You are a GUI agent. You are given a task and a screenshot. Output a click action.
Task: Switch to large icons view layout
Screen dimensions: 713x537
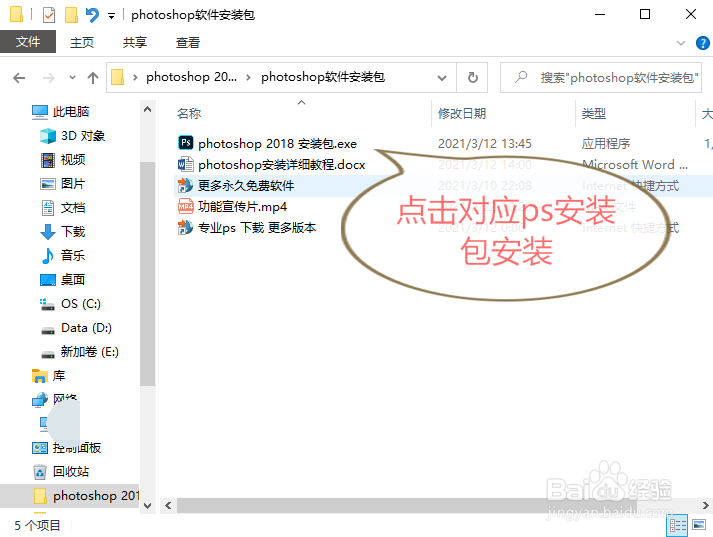pyautogui.click(x=699, y=525)
